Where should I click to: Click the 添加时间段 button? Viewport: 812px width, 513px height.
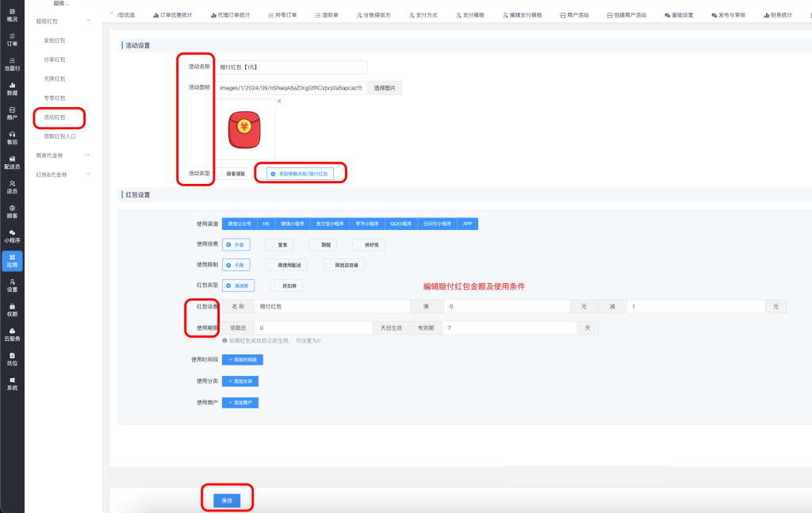tap(242, 360)
